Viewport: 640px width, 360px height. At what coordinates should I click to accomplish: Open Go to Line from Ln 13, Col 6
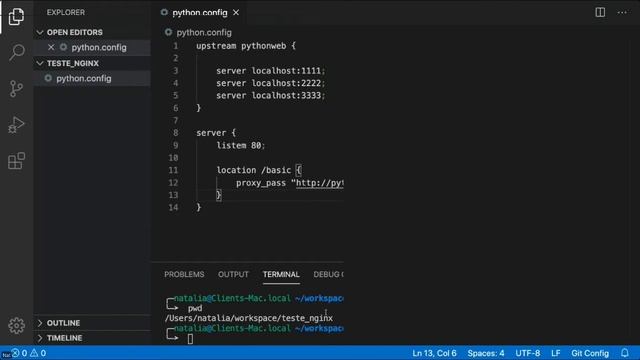coord(434,353)
